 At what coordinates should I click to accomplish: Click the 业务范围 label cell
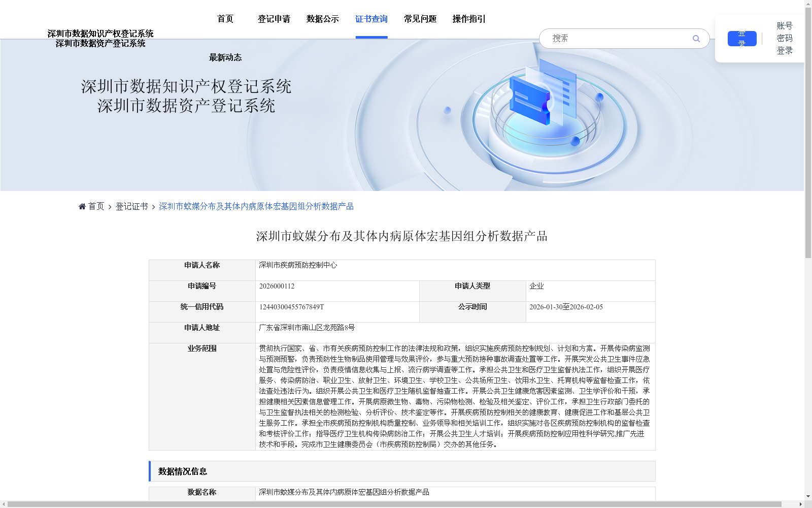pyautogui.click(x=202, y=397)
